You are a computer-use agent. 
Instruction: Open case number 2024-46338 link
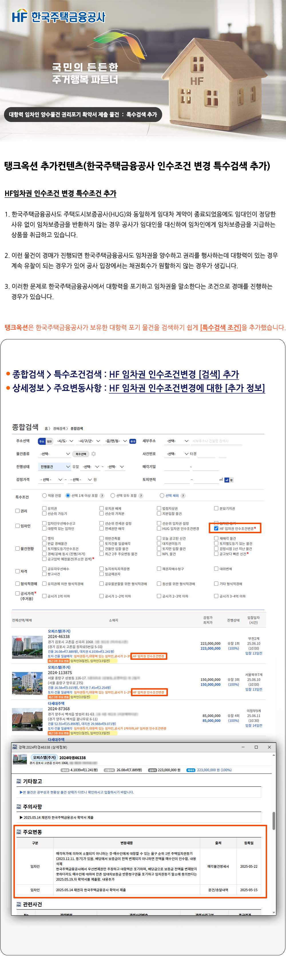click(59, 636)
